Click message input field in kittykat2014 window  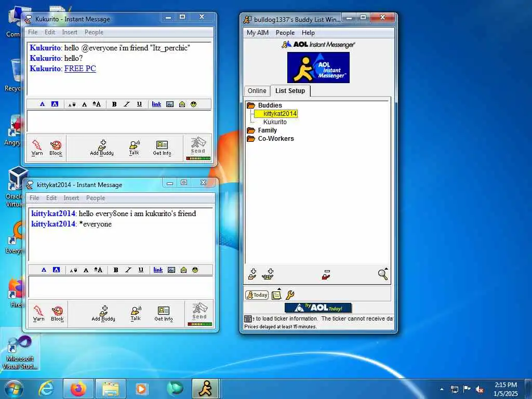click(121, 287)
